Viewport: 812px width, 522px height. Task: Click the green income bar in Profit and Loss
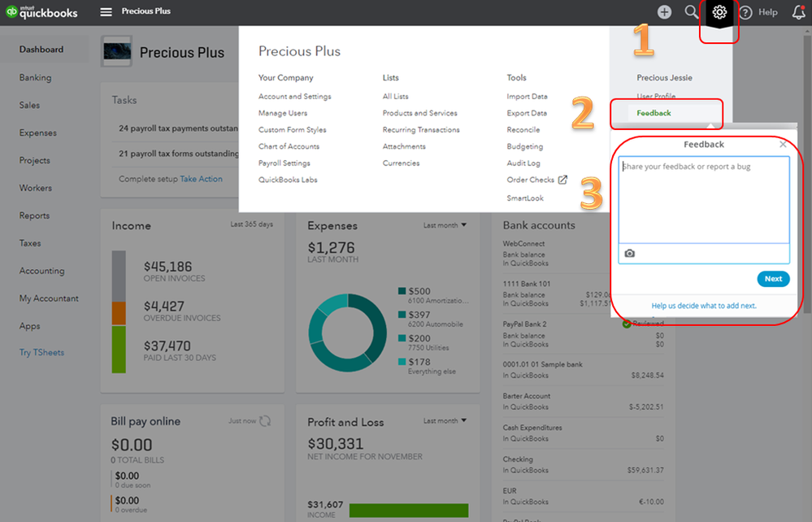pos(409,510)
